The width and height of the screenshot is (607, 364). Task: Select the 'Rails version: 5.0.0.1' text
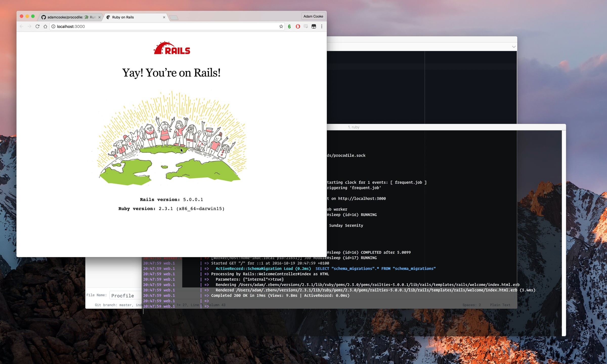click(x=171, y=200)
